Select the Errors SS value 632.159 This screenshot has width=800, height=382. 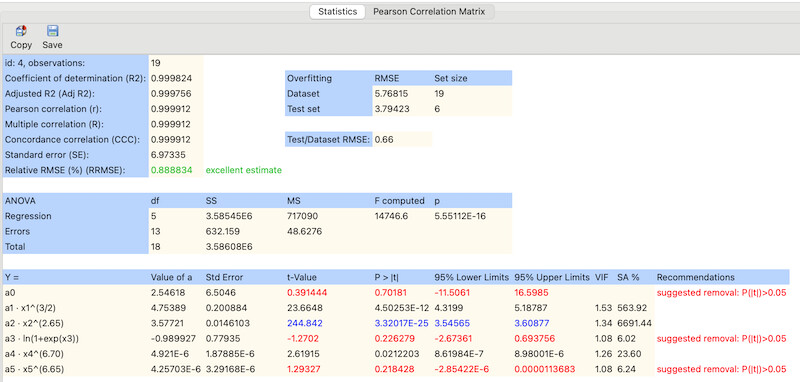(222, 232)
